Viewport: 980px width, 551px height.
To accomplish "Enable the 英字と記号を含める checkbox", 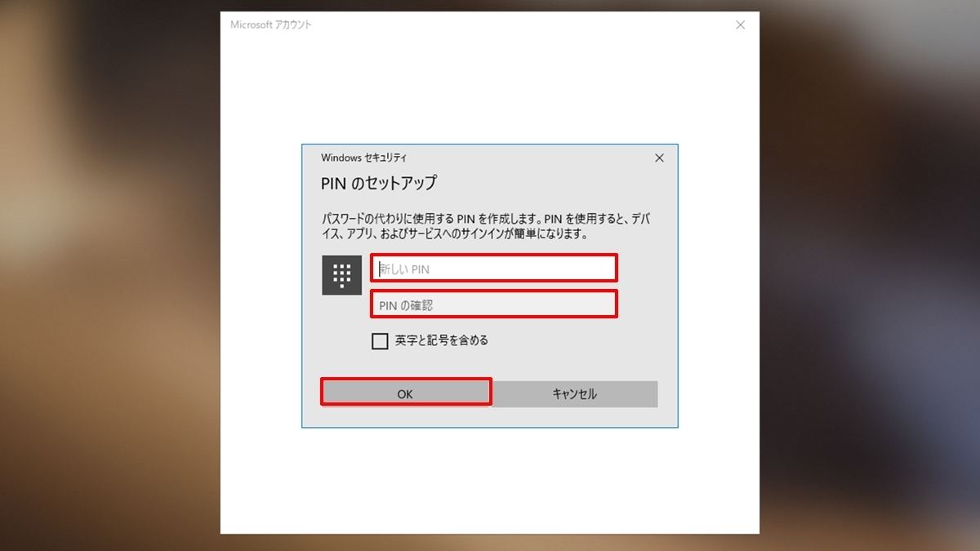I will (x=380, y=341).
